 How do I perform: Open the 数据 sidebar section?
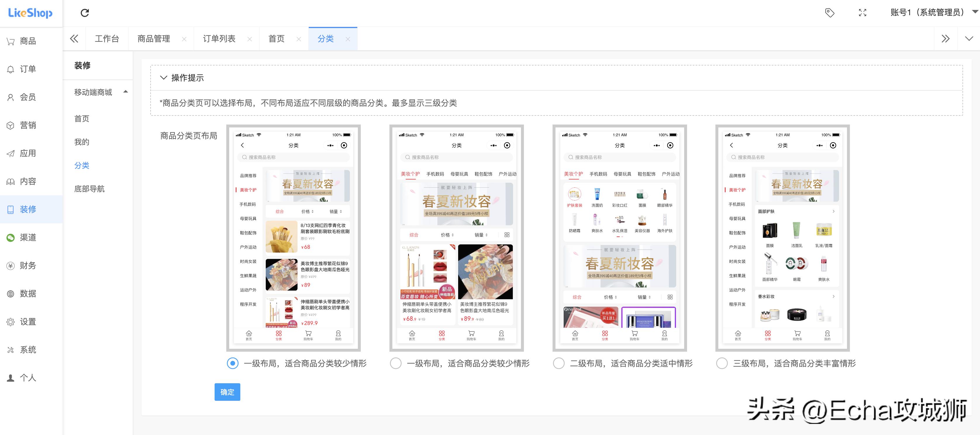27,294
